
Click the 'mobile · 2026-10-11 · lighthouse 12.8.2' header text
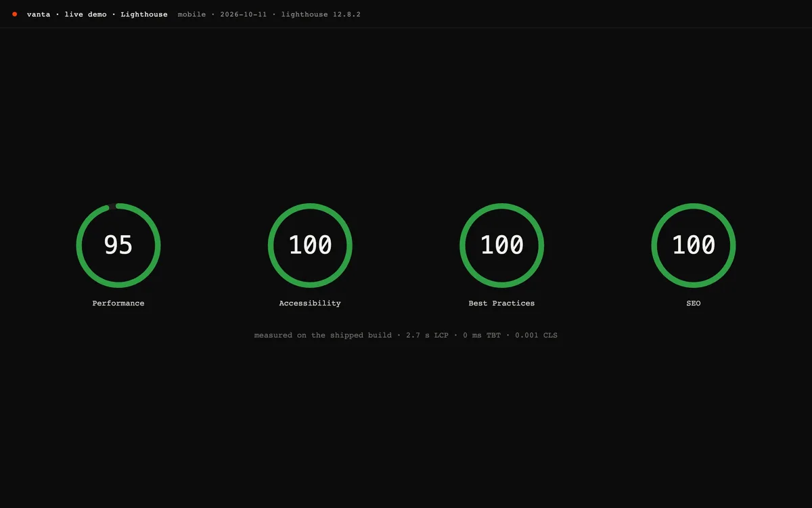click(269, 14)
